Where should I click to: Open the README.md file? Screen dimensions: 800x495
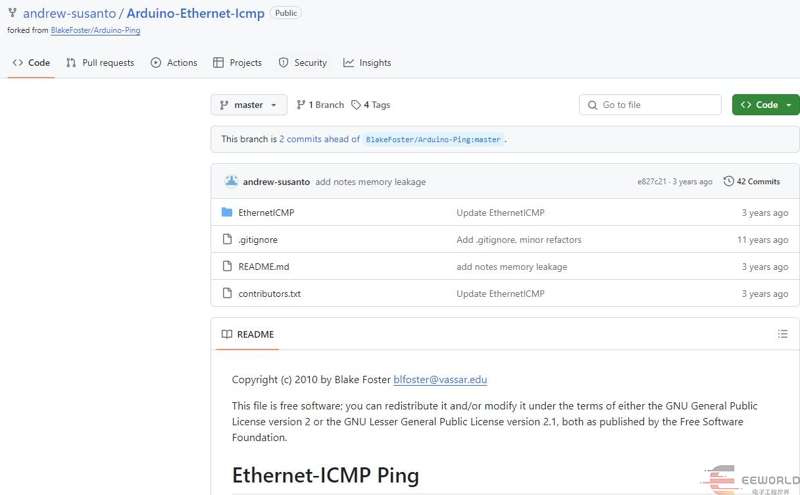pyautogui.click(x=263, y=267)
